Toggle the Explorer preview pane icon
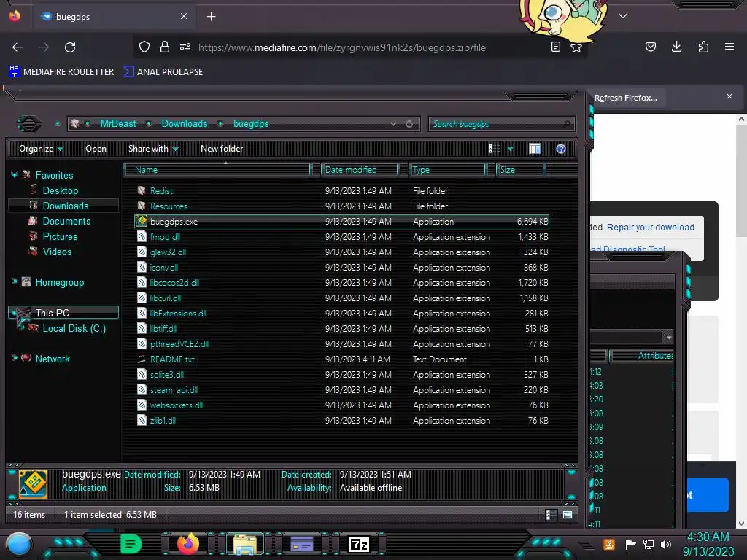Viewport: 747px width, 560px height. click(x=535, y=149)
